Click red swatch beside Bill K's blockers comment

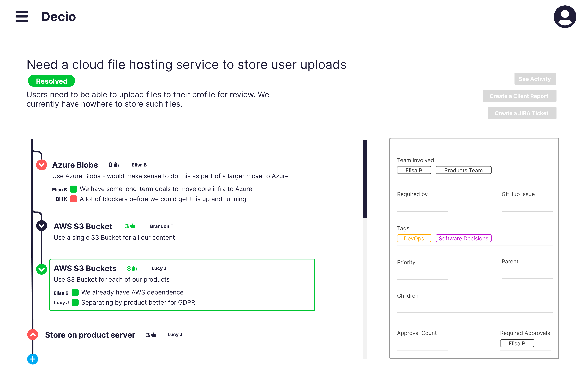[74, 199]
